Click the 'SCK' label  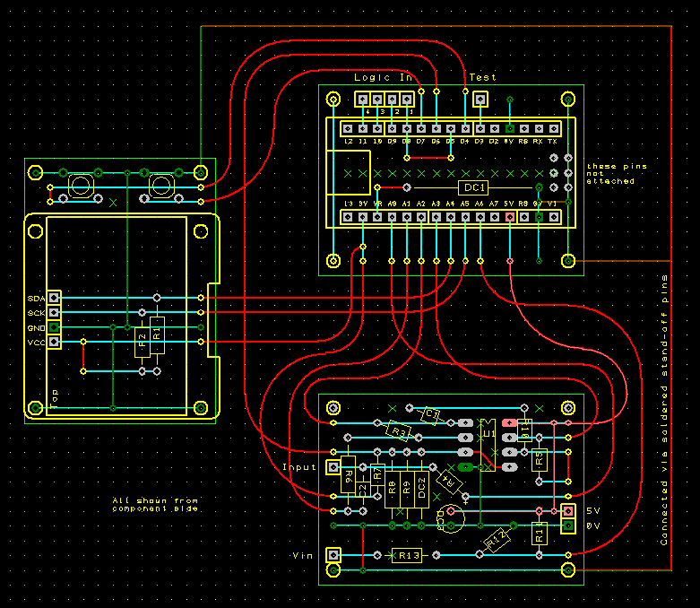tap(36, 313)
